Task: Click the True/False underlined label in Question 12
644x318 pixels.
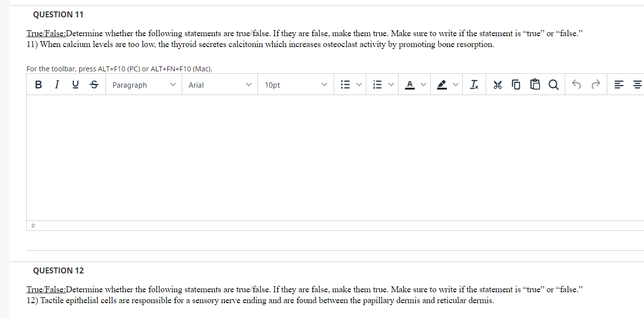Action: coord(46,290)
